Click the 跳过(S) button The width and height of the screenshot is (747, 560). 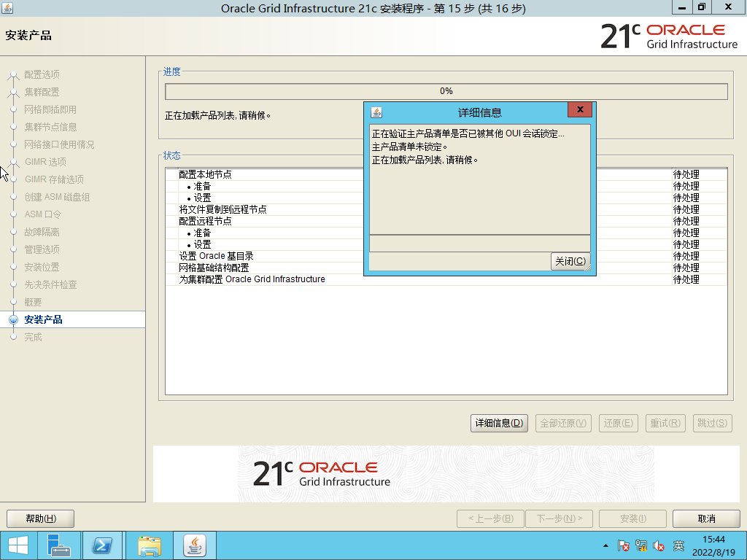tap(712, 423)
